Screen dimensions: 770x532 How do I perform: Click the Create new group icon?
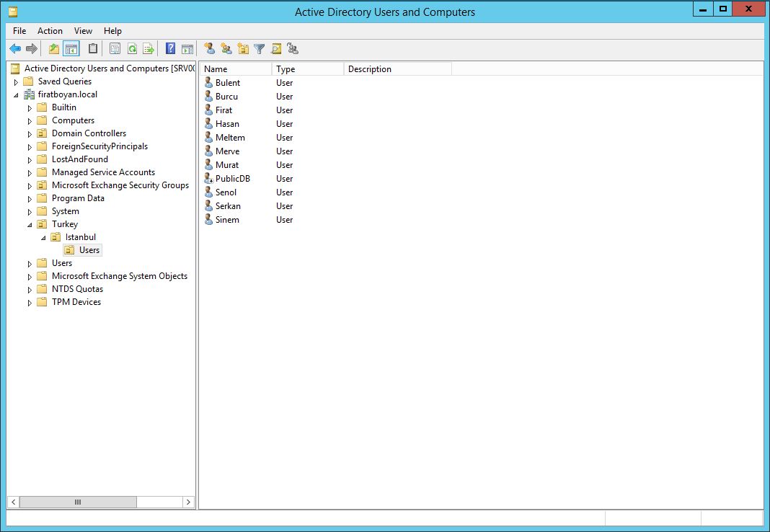[x=226, y=49]
